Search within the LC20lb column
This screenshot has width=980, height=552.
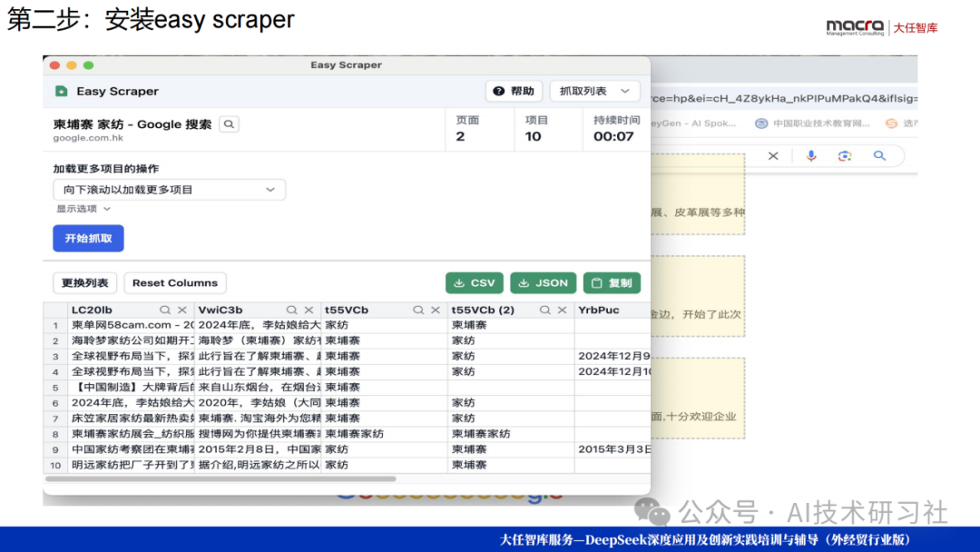(165, 310)
